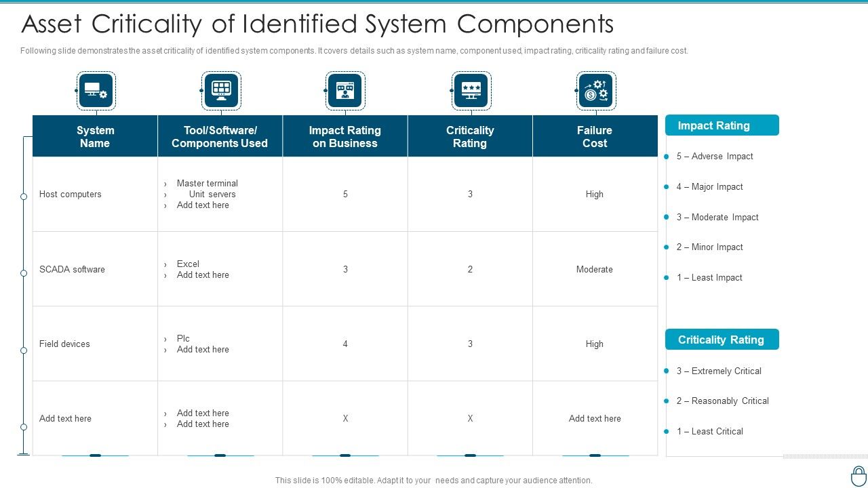
Task: Select the Master terminal bullet
Action: click(207, 183)
